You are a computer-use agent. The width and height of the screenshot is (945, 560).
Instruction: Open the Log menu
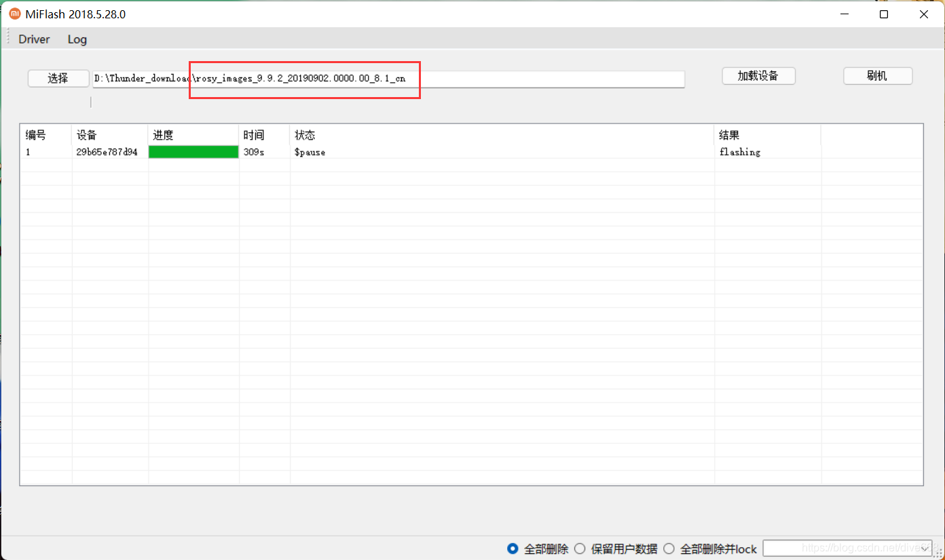click(77, 39)
